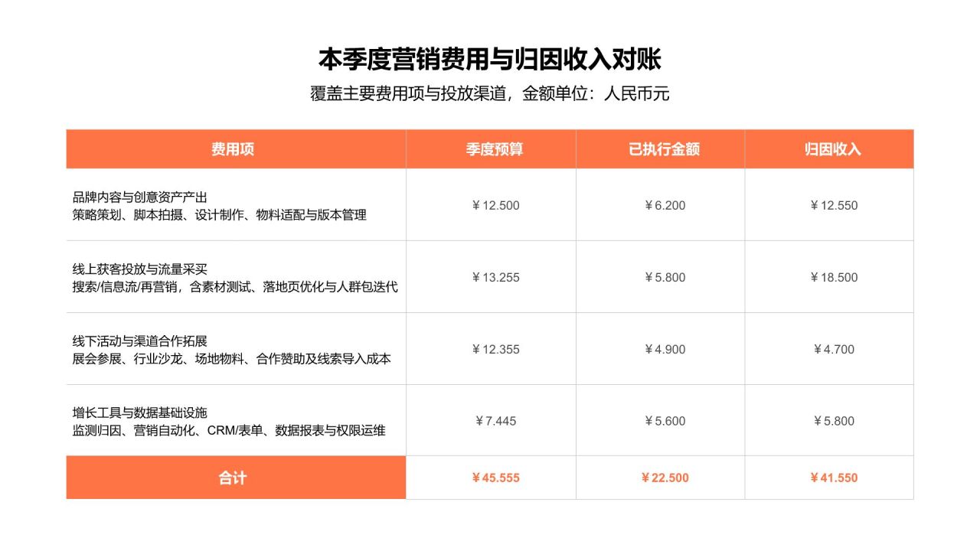The width and height of the screenshot is (980, 551).
Task: Select the 线上获客投放与流量采买 row label
Action: tap(140, 269)
